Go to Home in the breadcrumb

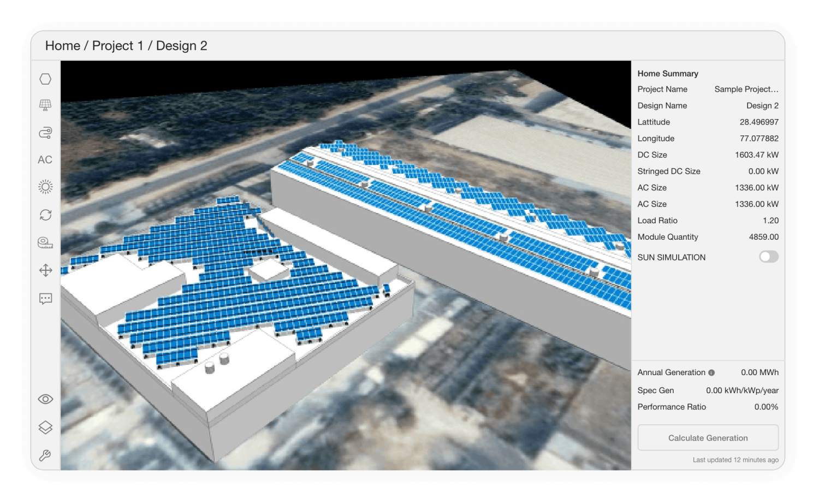[x=62, y=46]
